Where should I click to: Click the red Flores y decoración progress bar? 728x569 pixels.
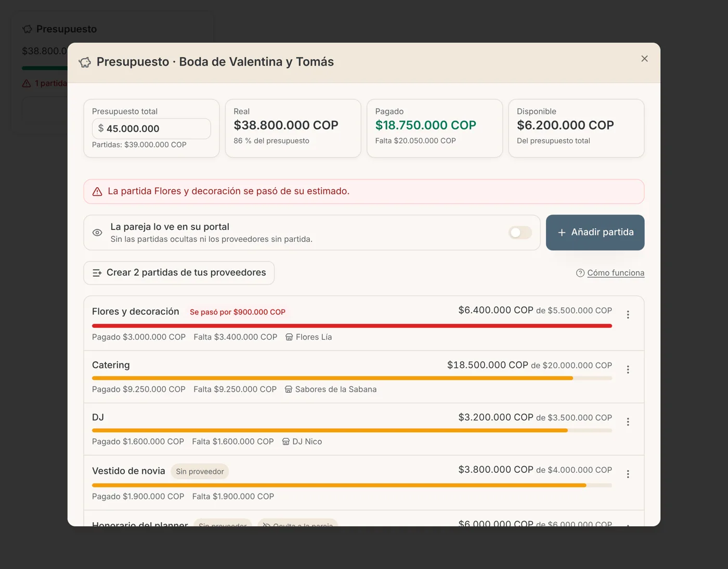[x=352, y=326]
